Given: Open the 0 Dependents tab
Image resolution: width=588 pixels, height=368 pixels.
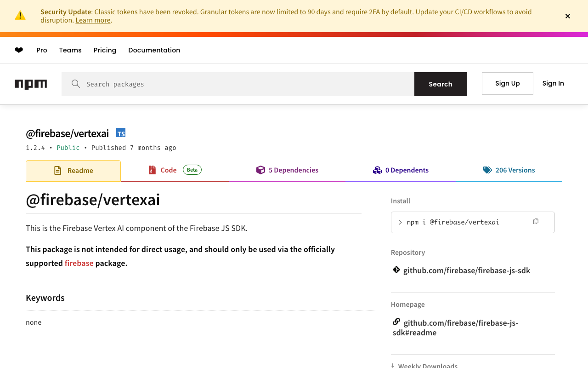Looking at the screenshot, I should (x=401, y=170).
